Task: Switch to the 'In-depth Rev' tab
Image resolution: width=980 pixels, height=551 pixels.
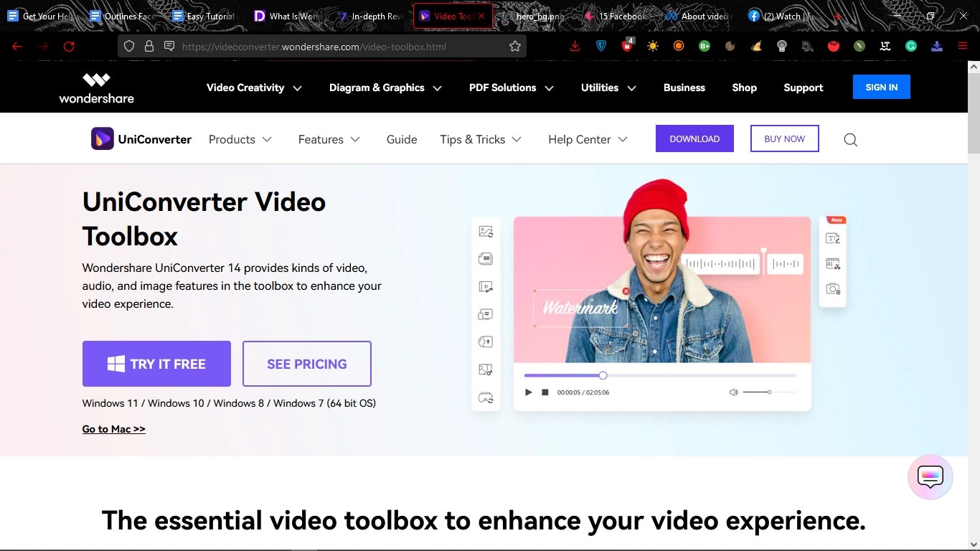Action: coord(372,16)
